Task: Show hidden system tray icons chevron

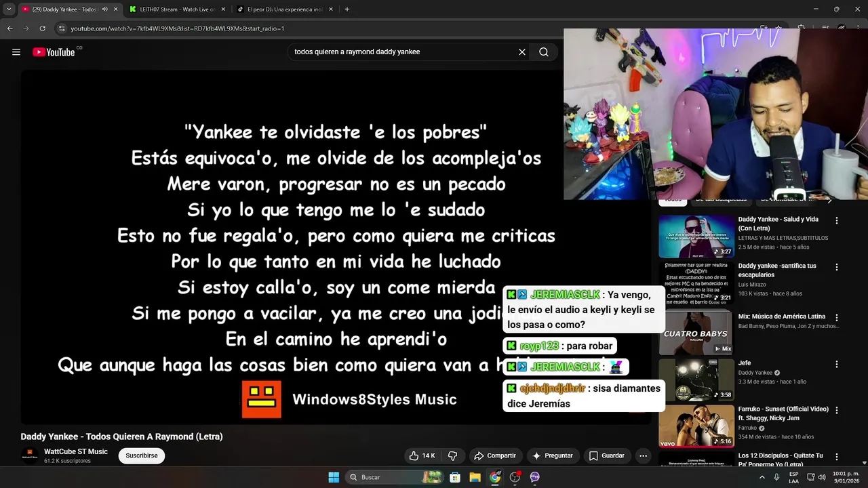Action: tap(762, 477)
